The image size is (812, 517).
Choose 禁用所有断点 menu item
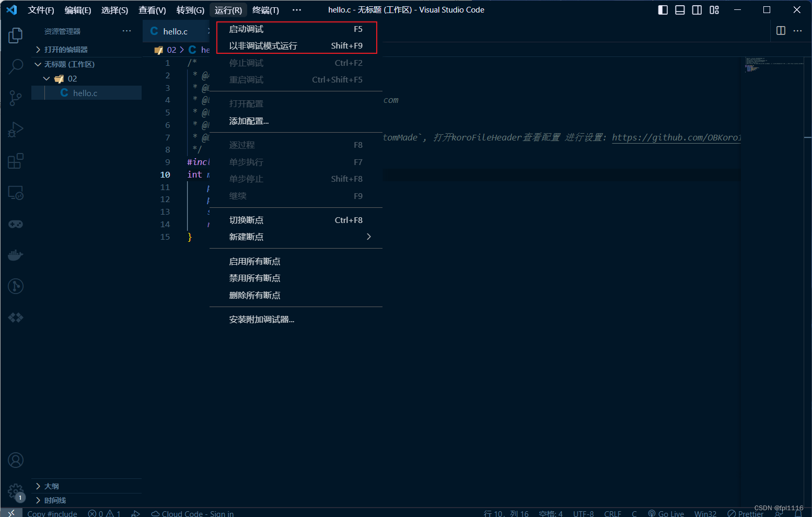(296, 278)
